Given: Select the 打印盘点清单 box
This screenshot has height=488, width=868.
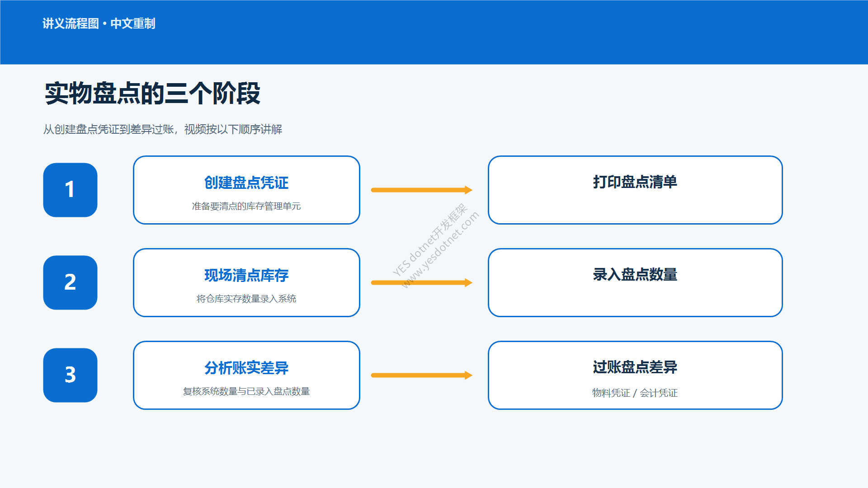Looking at the screenshot, I should (x=635, y=190).
